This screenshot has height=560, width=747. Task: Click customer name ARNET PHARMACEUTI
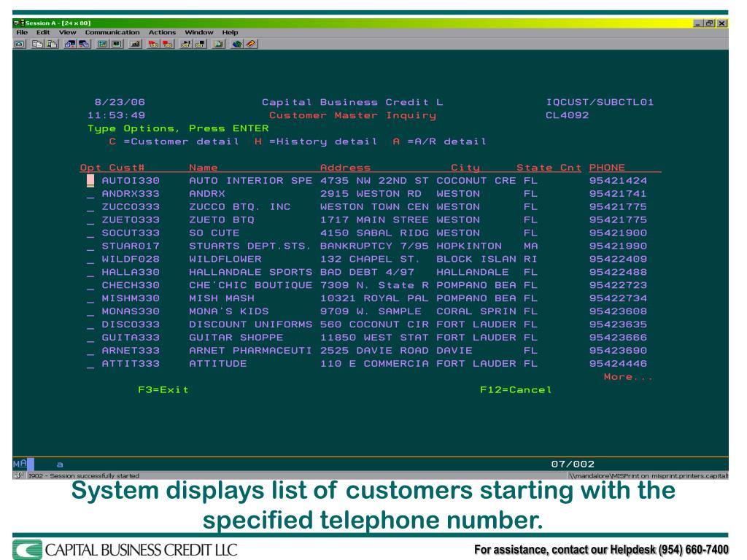(x=251, y=351)
